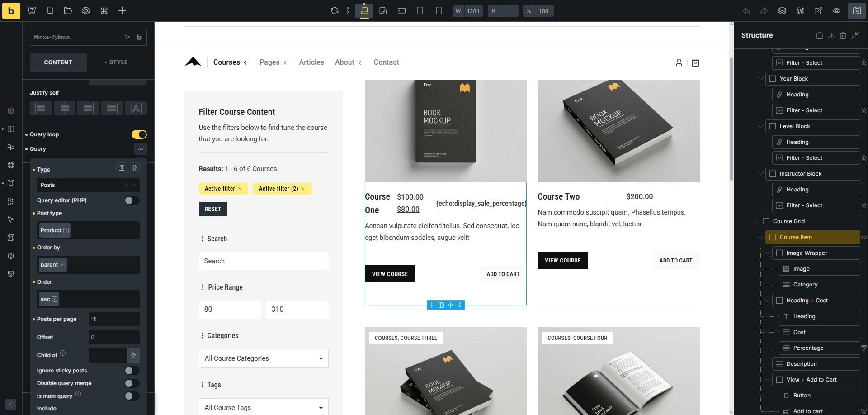
Task: Enable the Query editor (PHP) toggle
Action: (x=132, y=200)
